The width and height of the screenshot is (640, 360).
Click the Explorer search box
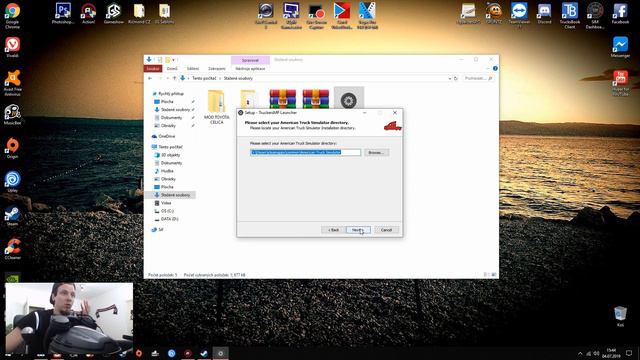[x=478, y=78]
